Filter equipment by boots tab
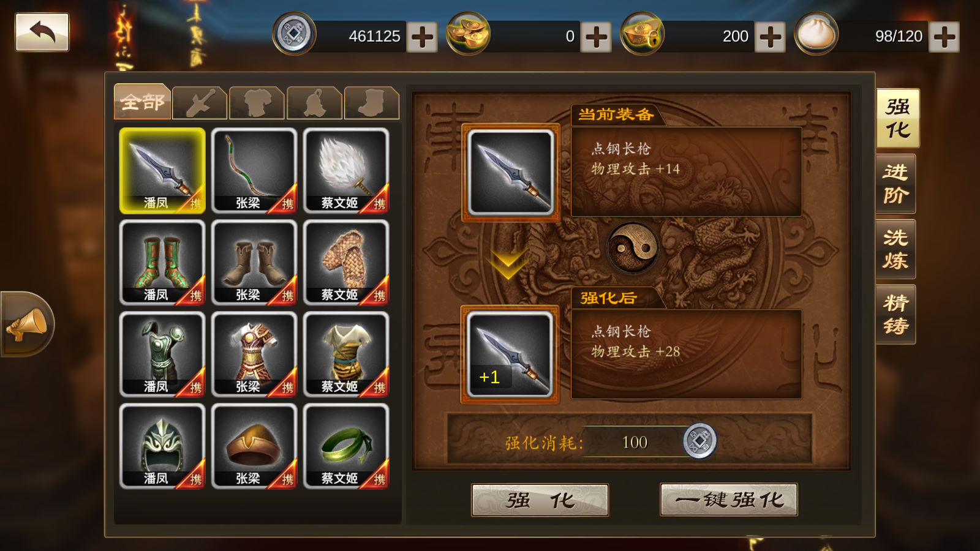Viewport: 980px width, 551px height. point(372,102)
